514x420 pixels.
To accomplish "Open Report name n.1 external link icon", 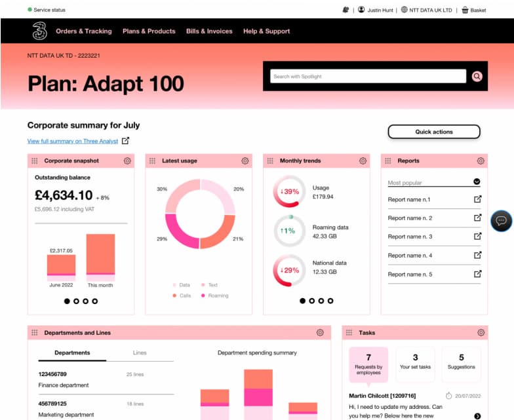I will pyautogui.click(x=477, y=199).
